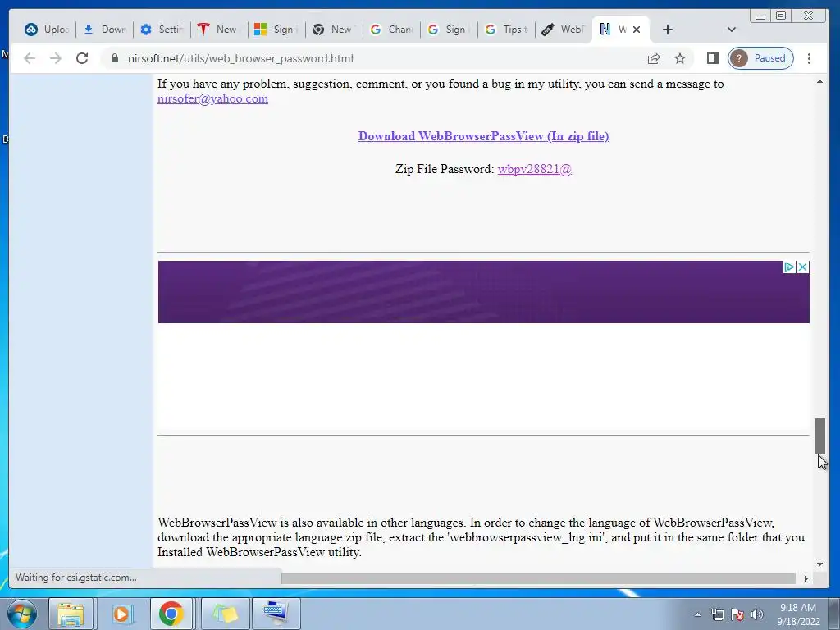Switch to the Google Change tab
Viewport: 840px width, 630px height.
coord(391,30)
